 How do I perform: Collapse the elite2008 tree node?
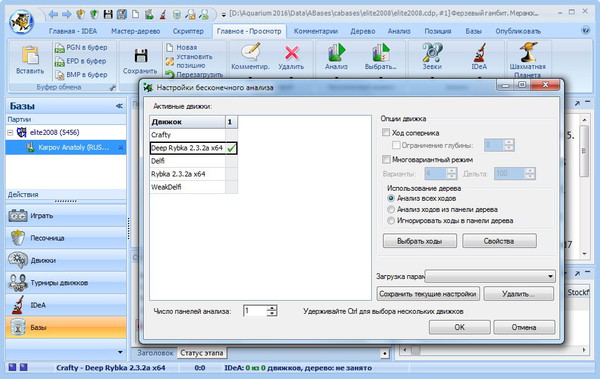[10, 133]
